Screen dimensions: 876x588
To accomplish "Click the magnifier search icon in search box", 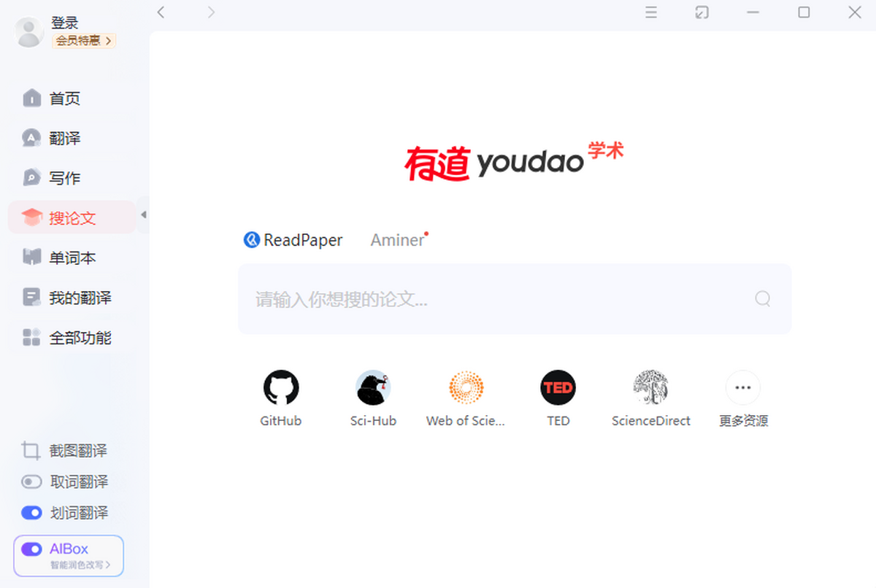I will click(x=762, y=298).
